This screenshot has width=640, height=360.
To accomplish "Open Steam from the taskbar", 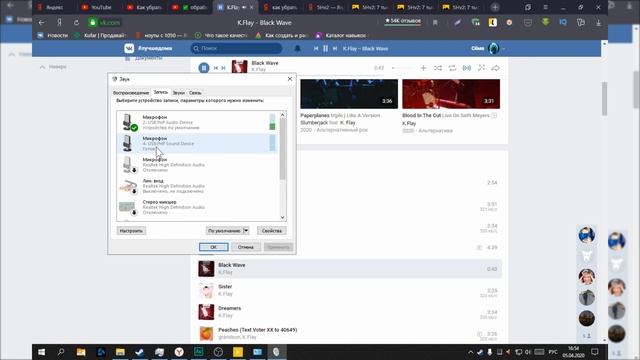I will click(x=140, y=352).
